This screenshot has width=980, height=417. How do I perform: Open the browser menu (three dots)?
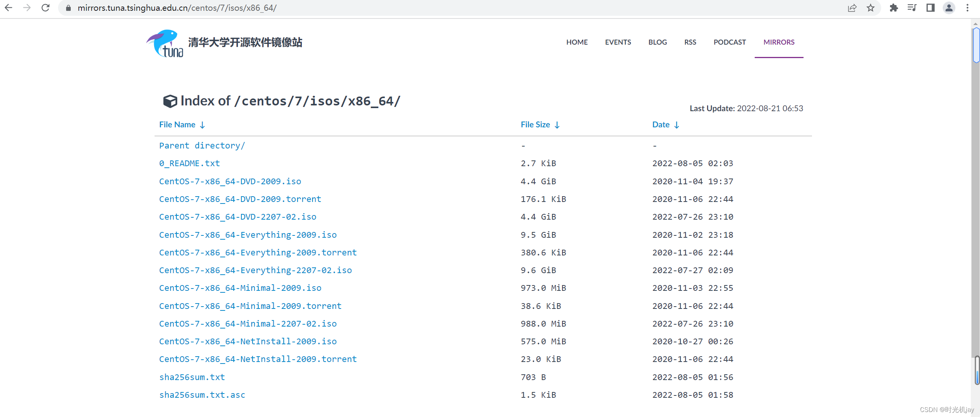968,8
